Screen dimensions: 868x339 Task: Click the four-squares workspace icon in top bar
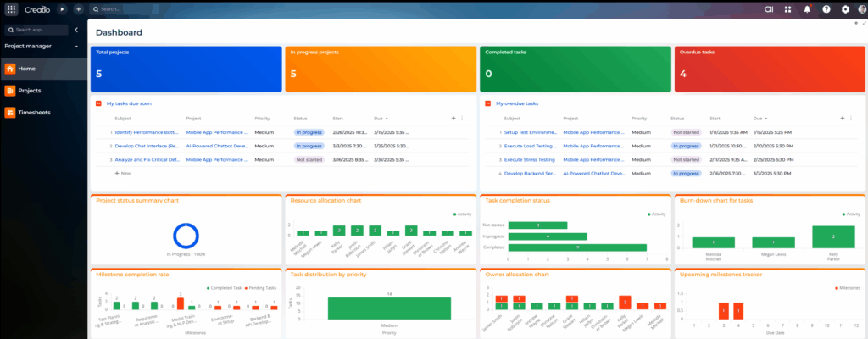point(787,9)
